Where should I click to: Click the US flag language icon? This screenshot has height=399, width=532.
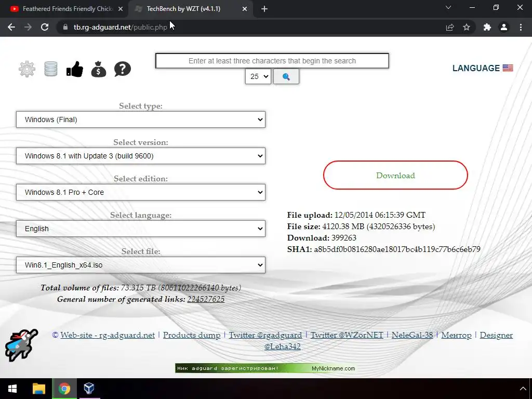(x=508, y=68)
